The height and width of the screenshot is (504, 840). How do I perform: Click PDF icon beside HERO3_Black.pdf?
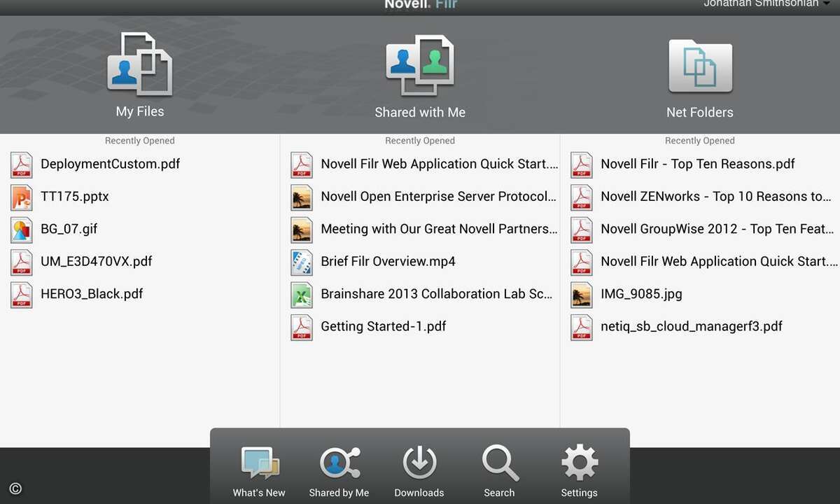pos(22,295)
